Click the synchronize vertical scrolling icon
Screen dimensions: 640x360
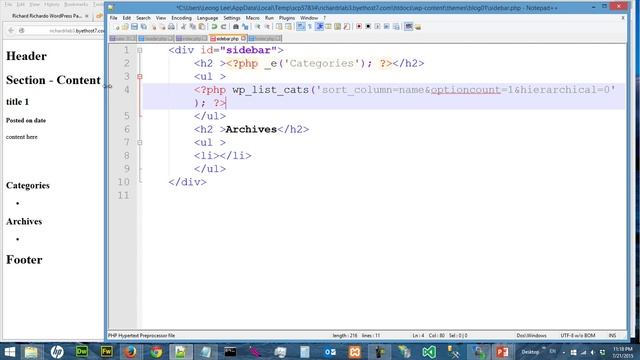tap(279, 27)
